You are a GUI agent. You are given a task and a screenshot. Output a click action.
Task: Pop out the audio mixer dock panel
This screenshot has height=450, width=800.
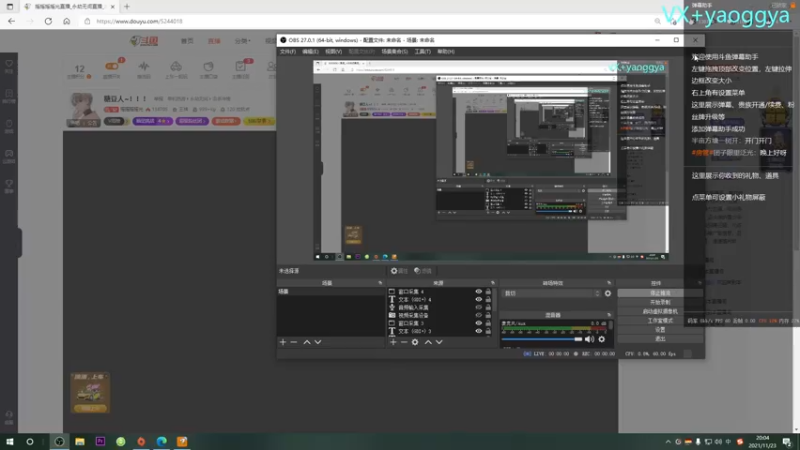609,315
